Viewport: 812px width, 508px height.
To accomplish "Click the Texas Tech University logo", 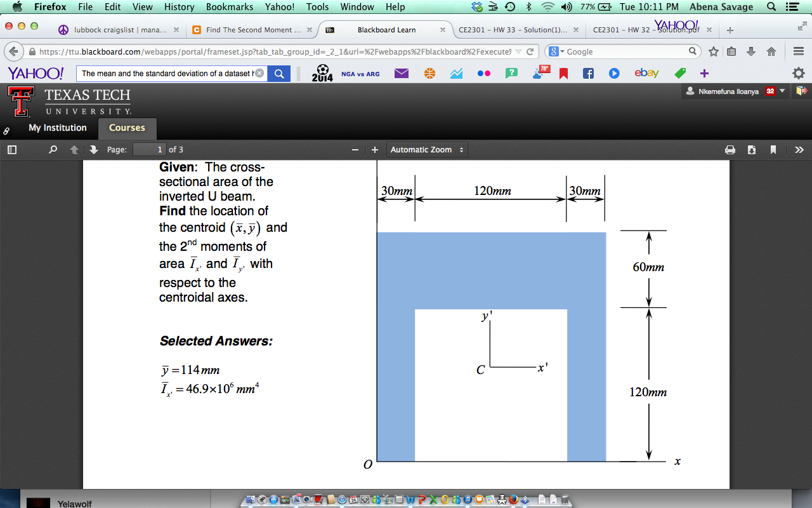I will coord(70,102).
